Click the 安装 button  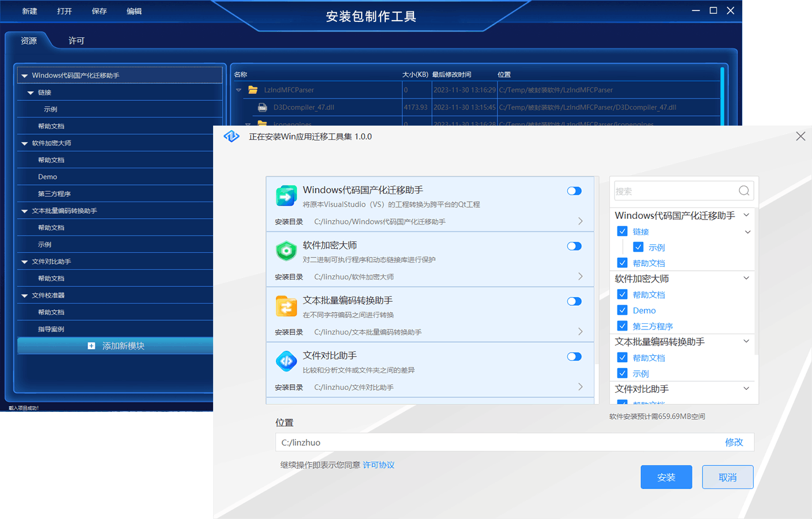coord(666,477)
